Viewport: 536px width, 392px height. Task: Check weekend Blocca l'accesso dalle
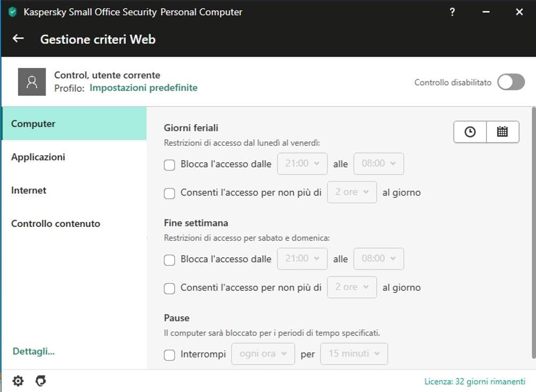(x=169, y=260)
